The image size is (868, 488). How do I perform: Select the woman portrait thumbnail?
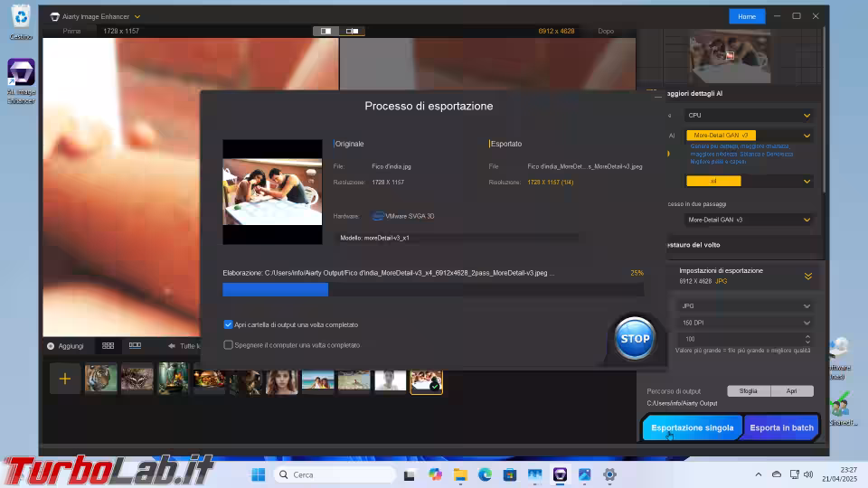click(282, 381)
